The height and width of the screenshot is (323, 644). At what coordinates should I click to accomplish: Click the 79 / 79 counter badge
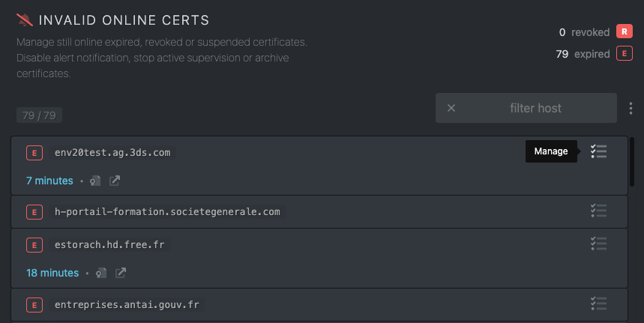pos(39,115)
